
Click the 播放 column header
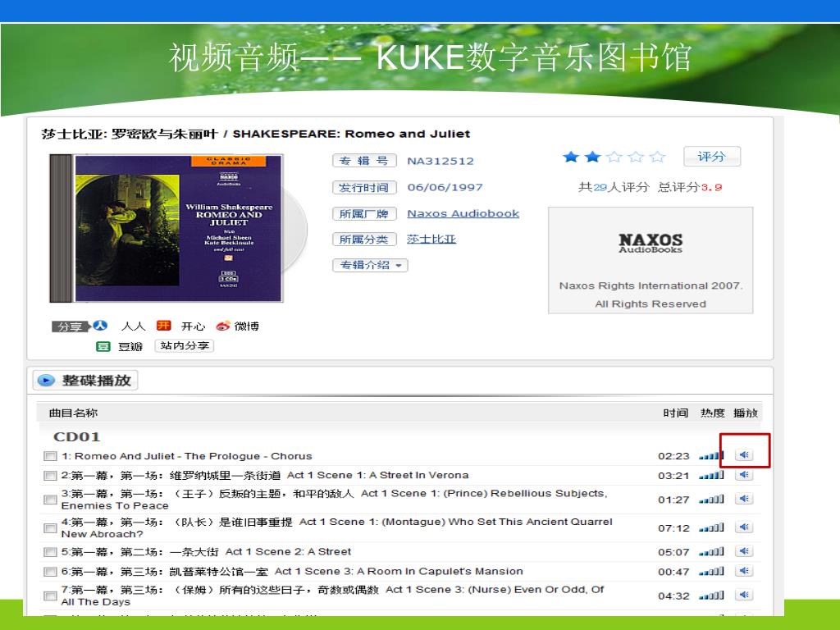pos(745,413)
